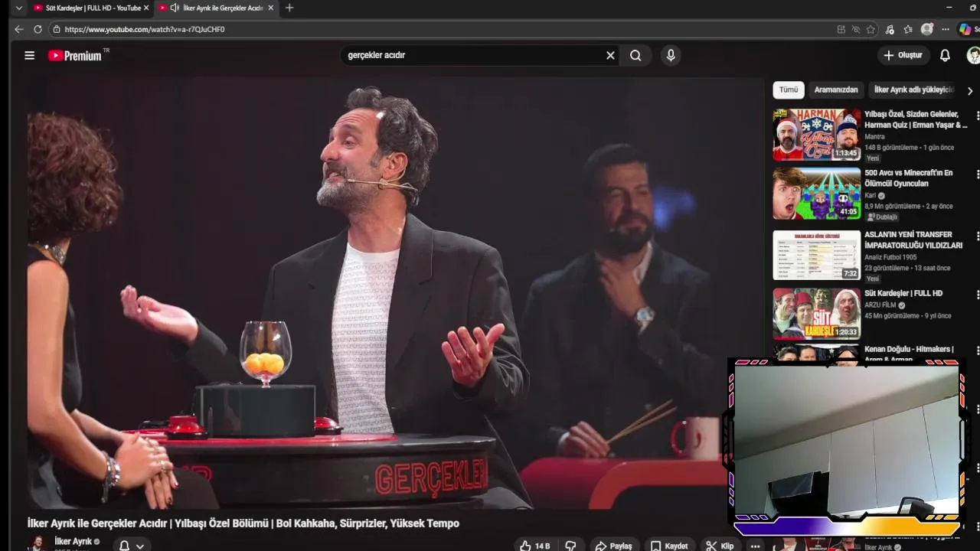Close the Süt Kardeşler tab
The image size is (980, 551).
click(146, 8)
